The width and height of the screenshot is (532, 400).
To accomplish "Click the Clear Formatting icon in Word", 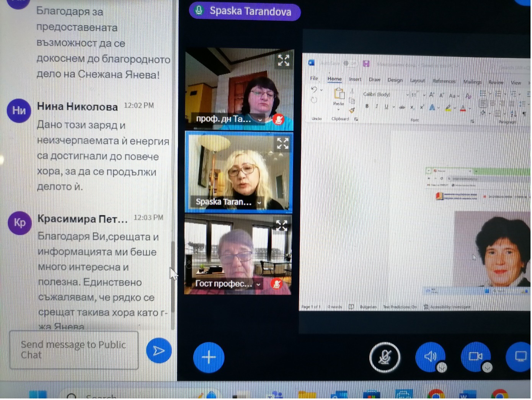I will (468, 96).
